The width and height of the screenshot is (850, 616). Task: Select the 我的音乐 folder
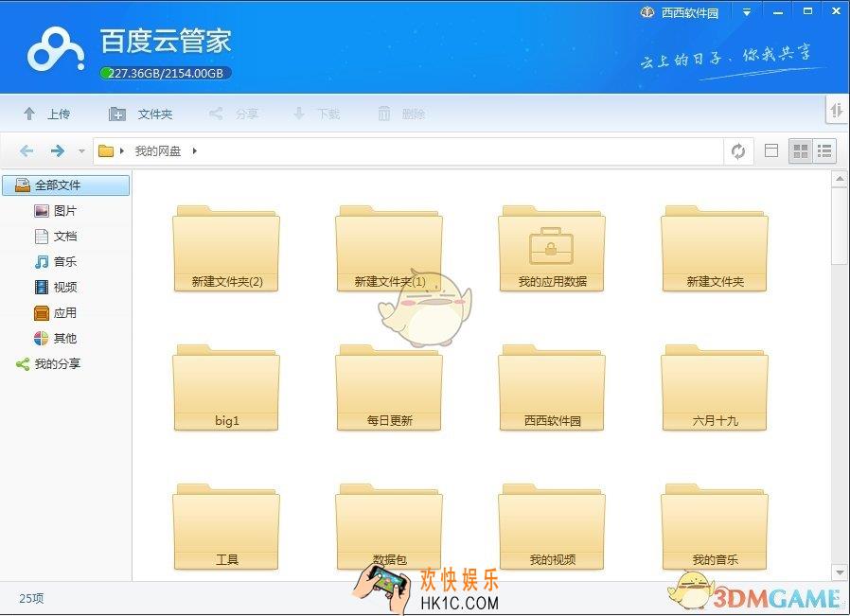click(x=715, y=527)
